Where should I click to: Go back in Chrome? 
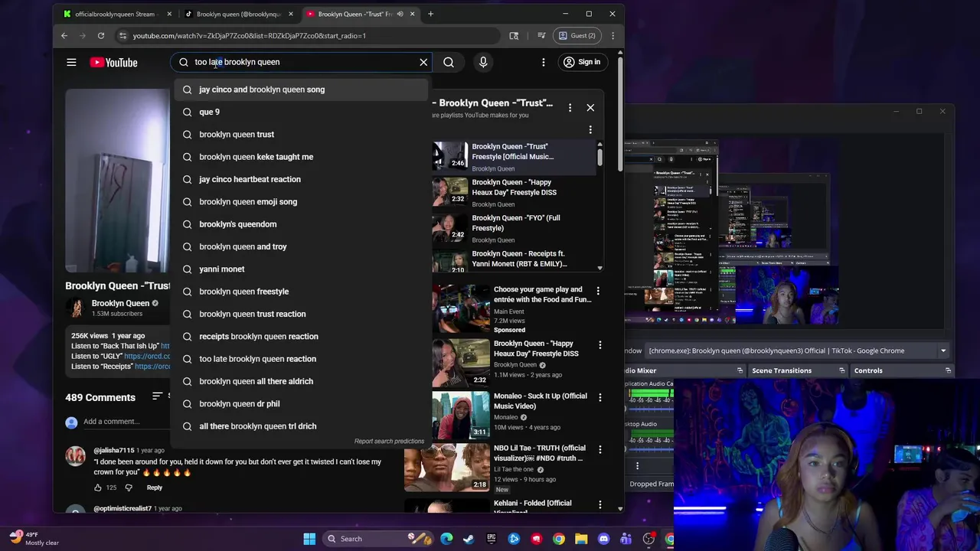(x=64, y=35)
